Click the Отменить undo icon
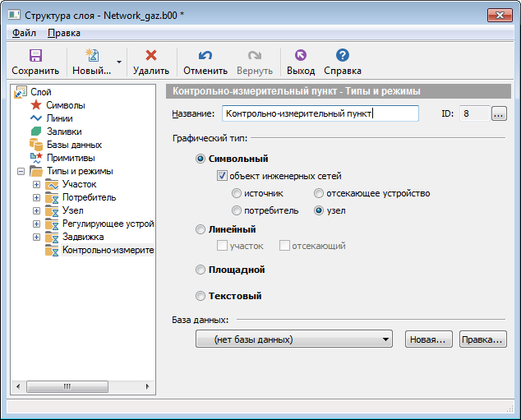Viewport: 521px width, 420px height. (205, 56)
